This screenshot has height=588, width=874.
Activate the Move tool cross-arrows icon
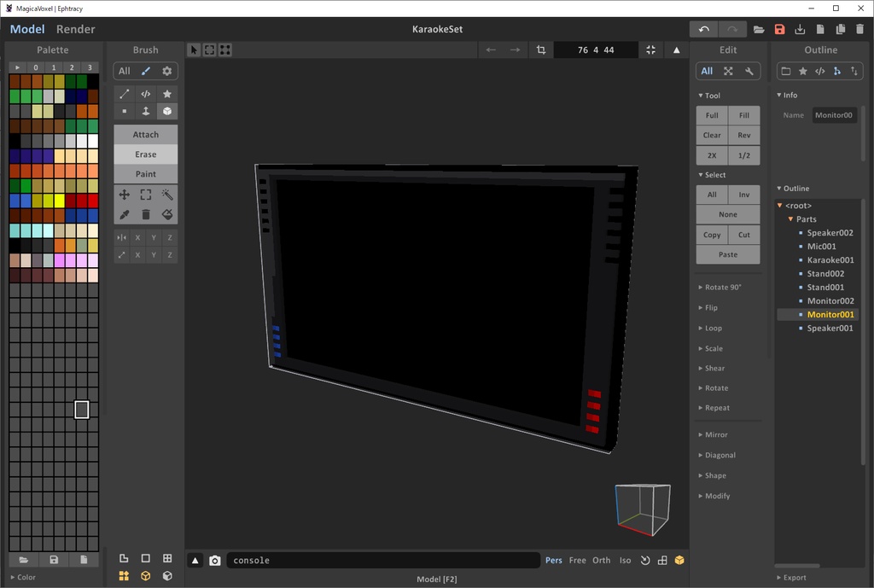click(125, 195)
